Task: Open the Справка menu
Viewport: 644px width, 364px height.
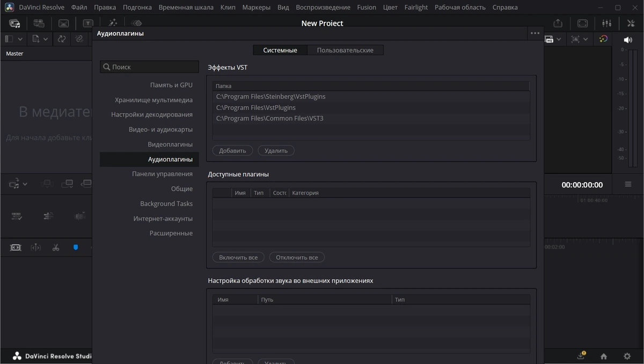Action: (504, 8)
